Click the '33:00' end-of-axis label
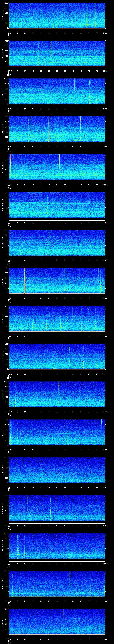Image resolution: width=114 pixels, height=644 pixels. click(105, 639)
